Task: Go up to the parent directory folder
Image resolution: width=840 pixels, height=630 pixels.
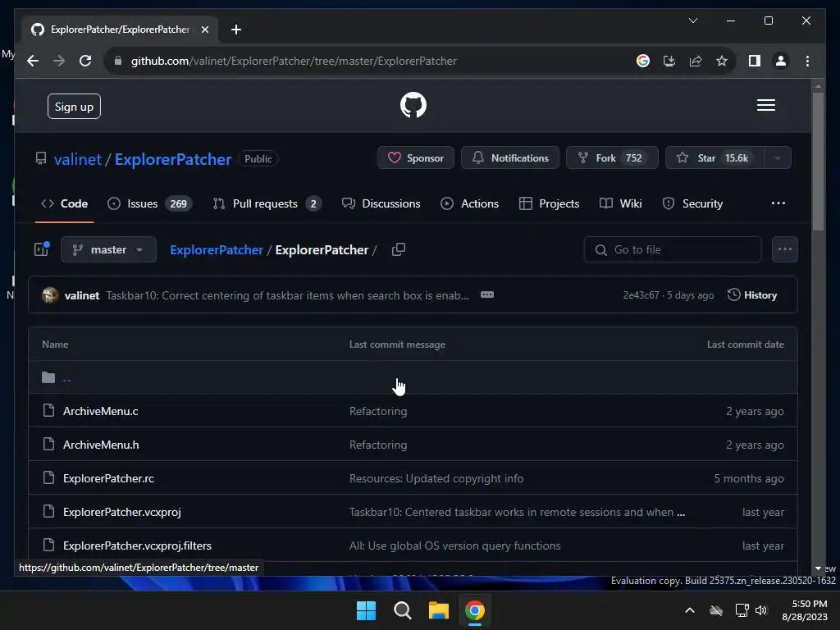Action: coord(66,377)
